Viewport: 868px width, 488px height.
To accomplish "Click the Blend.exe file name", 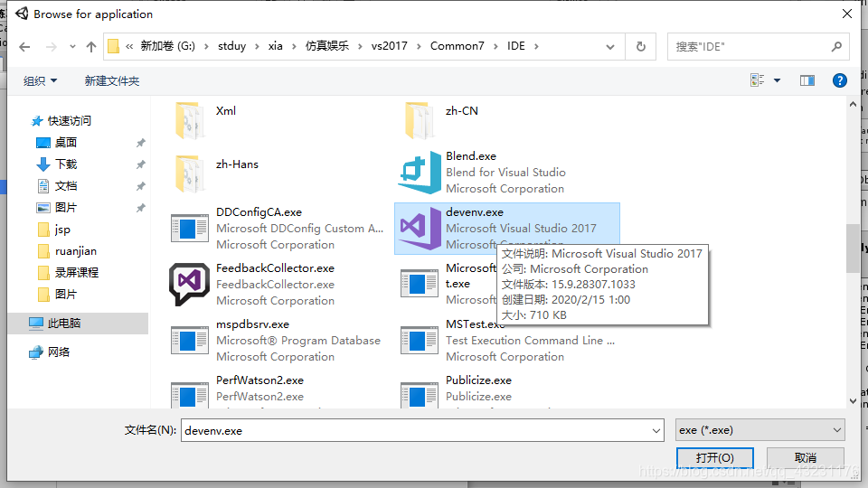I will (471, 156).
